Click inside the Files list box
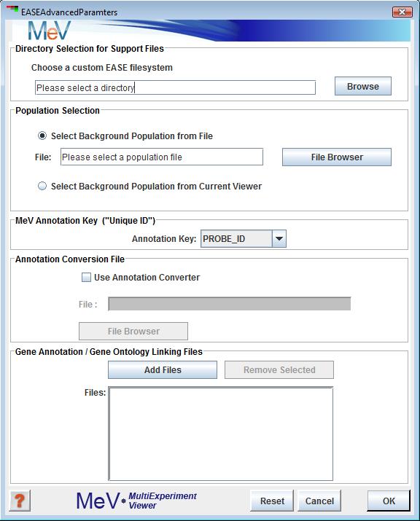This screenshot has height=521, width=420. (221, 434)
